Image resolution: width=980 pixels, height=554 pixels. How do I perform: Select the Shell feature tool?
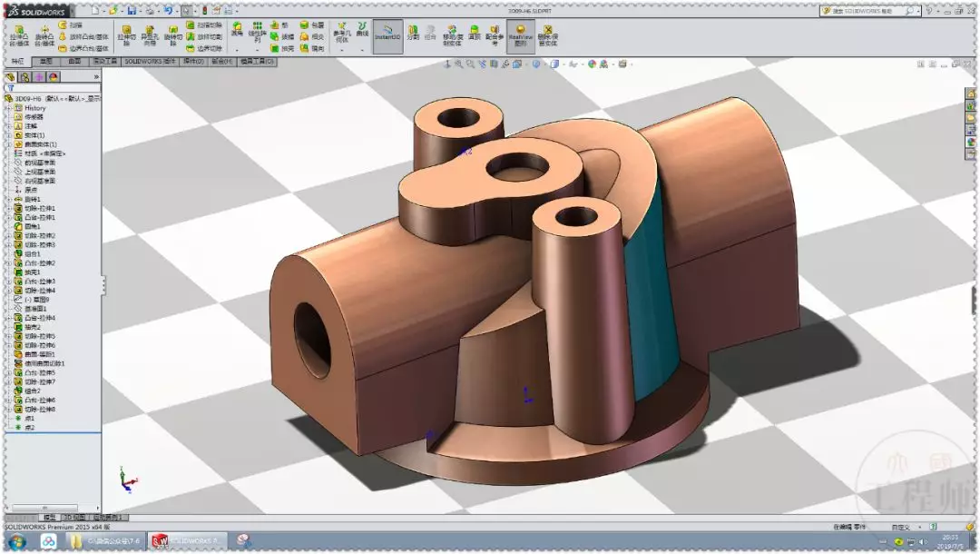click(x=280, y=48)
